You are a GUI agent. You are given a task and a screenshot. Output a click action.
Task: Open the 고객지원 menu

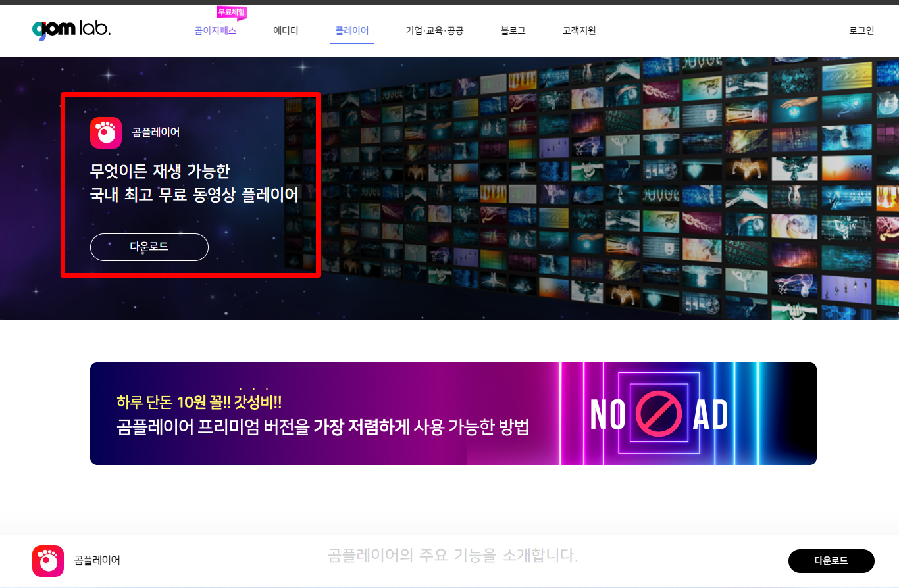(x=579, y=30)
